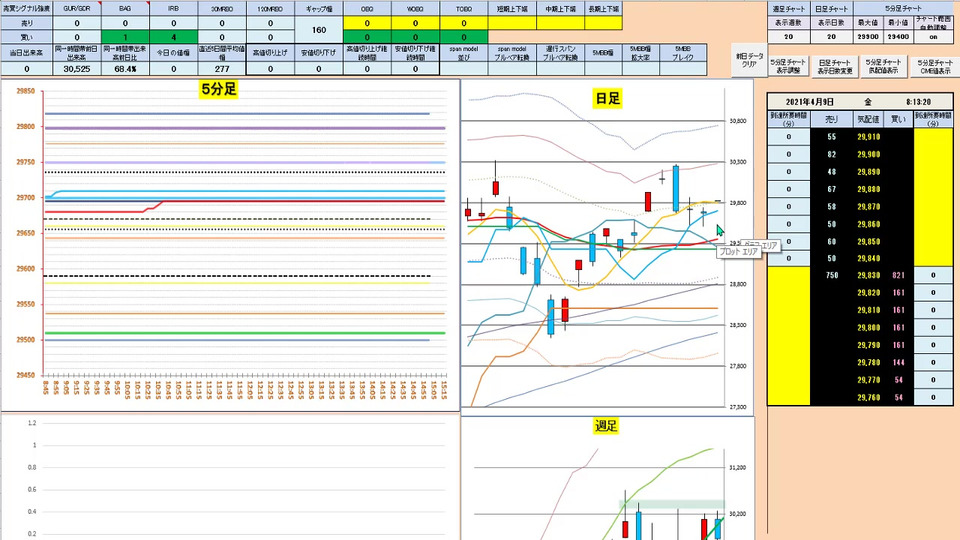
Task: Select the 最小値 cell 29400
Action: point(898,37)
